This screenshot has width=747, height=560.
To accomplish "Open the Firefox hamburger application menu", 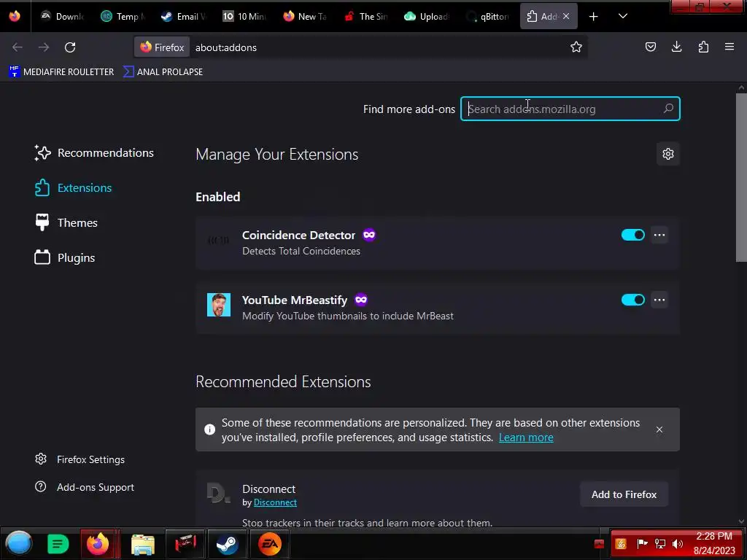I will coord(729,47).
